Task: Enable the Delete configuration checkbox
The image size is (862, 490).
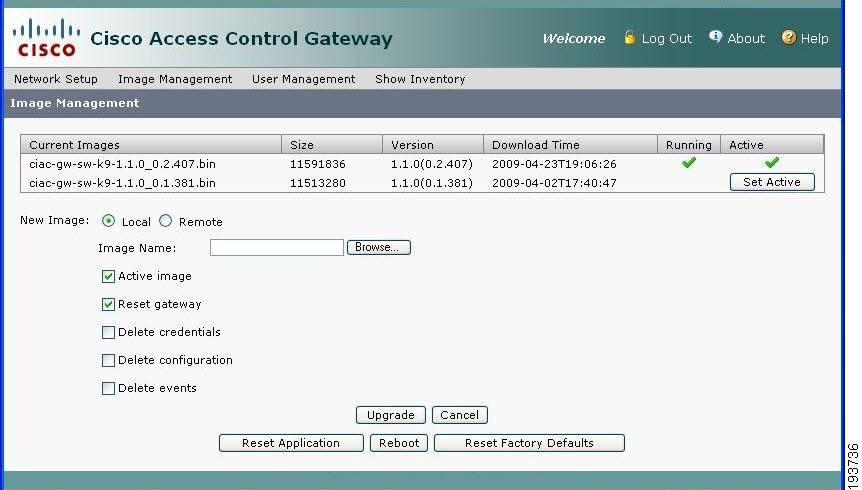Action: (x=108, y=360)
